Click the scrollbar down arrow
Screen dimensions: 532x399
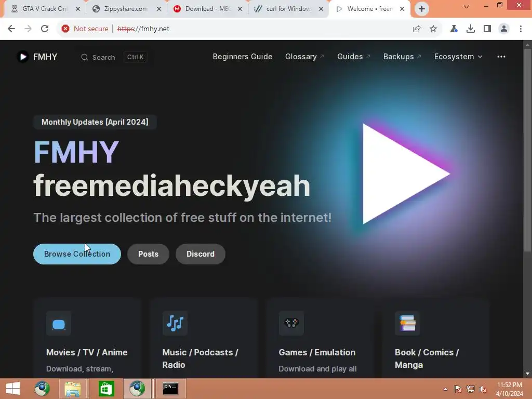click(527, 374)
